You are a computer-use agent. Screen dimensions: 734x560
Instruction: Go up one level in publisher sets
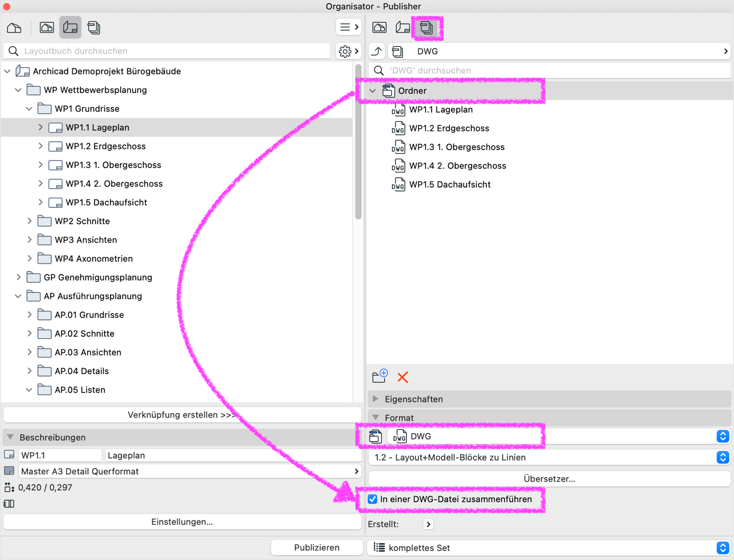[377, 51]
